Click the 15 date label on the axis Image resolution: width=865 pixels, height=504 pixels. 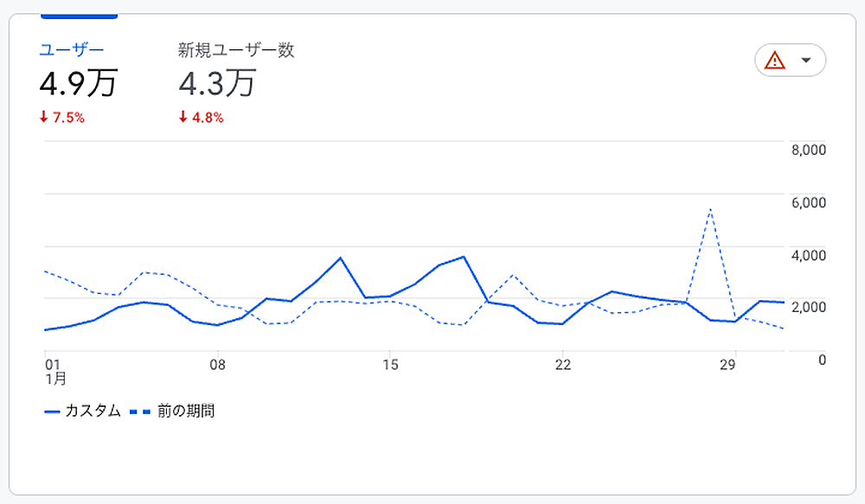click(390, 365)
